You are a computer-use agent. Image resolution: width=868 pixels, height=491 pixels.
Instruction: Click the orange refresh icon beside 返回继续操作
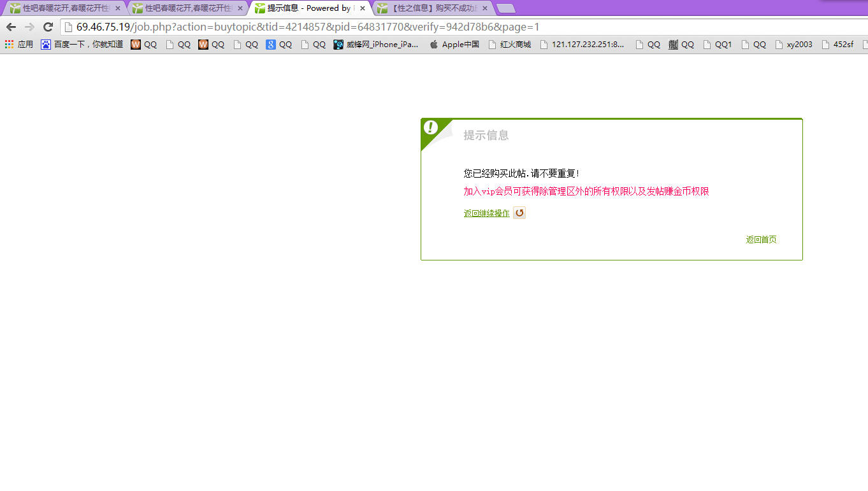tap(519, 213)
